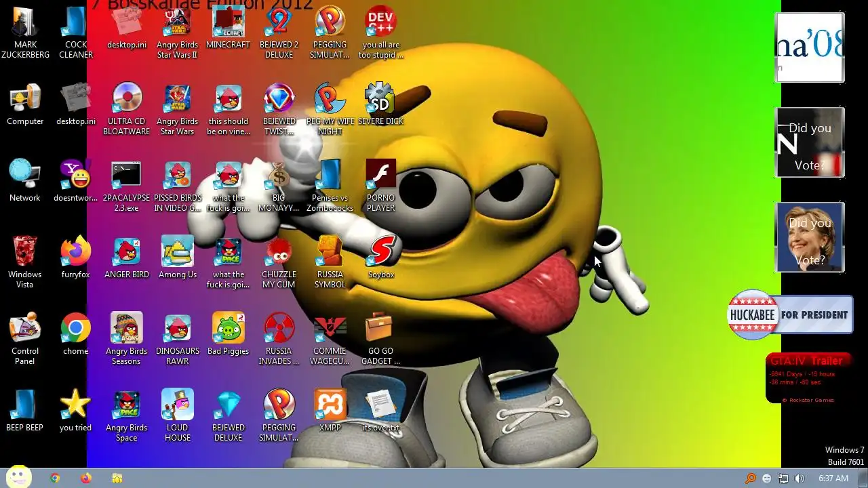The image size is (868, 488).
Task: Click the Show desktop strip after the clock
Action: [863, 478]
